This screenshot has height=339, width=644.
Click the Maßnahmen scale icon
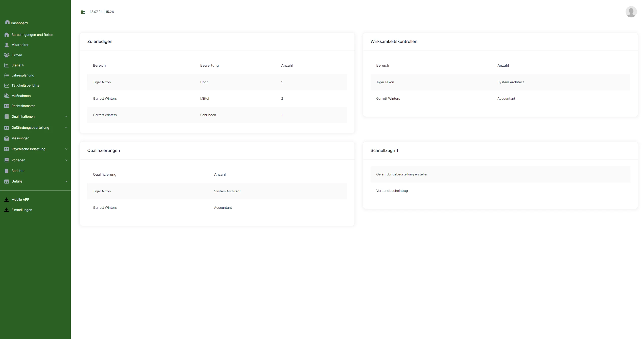[7, 96]
